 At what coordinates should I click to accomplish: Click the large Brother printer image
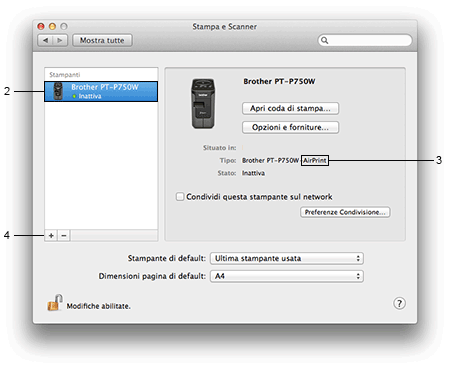click(203, 104)
